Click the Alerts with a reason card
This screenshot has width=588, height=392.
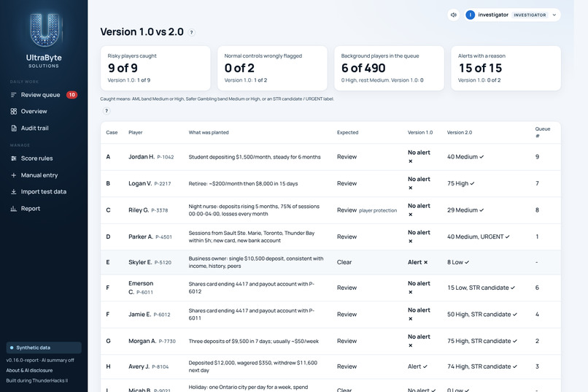(506, 69)
